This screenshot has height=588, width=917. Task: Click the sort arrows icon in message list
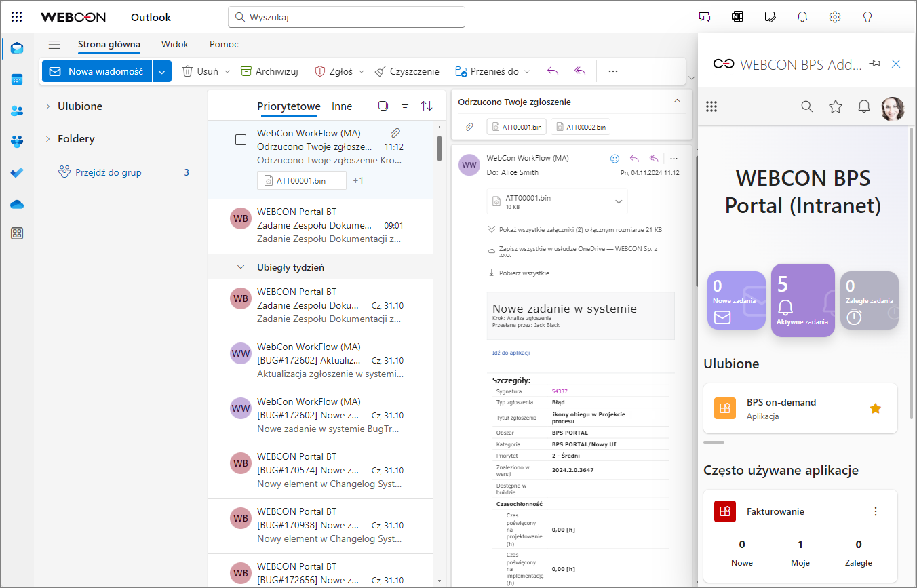coord(427,105)
